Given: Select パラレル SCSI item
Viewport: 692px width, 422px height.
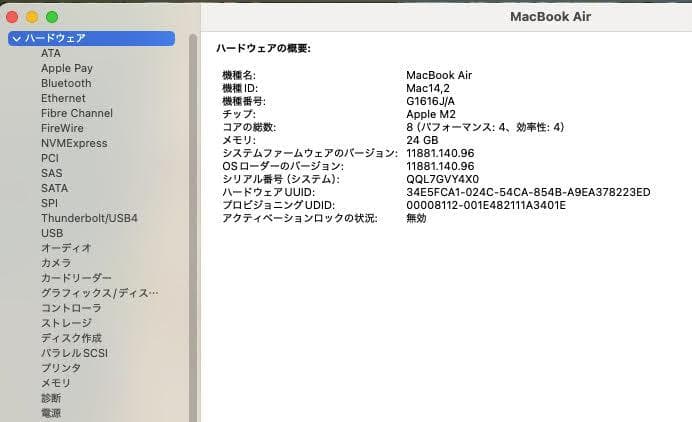Looking at the screenshot, I should [75, 353].
